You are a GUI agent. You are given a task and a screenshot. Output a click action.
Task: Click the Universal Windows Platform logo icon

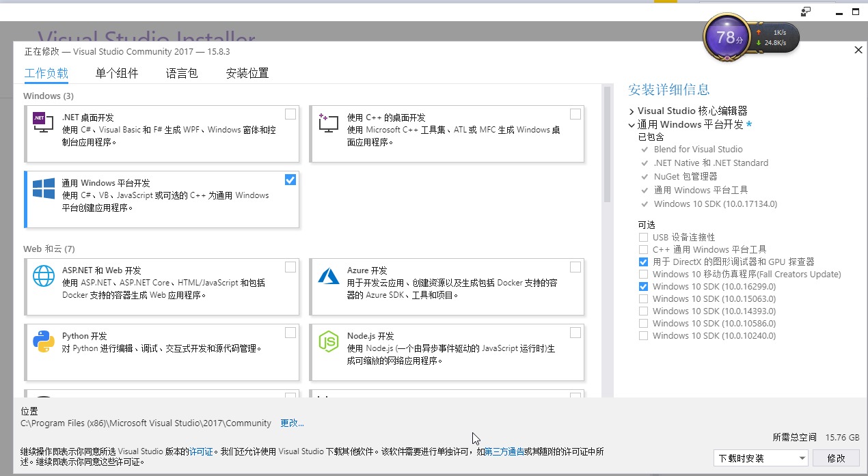(44, 188)
